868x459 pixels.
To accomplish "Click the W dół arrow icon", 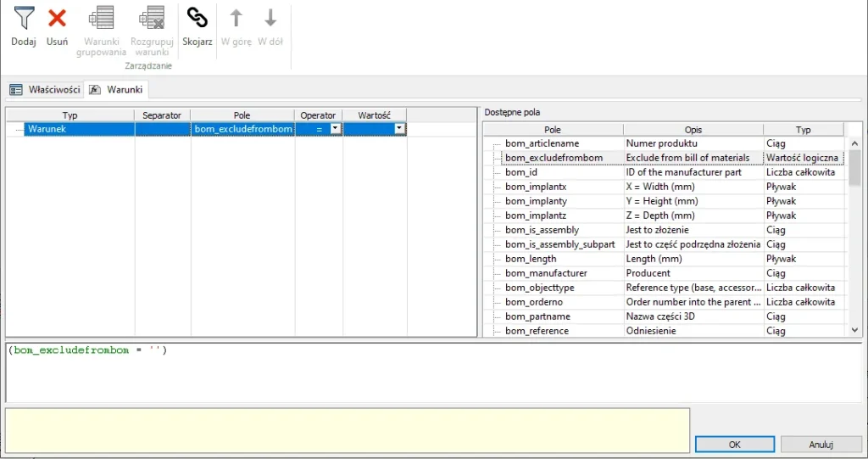I will click(x=270, y=18).
